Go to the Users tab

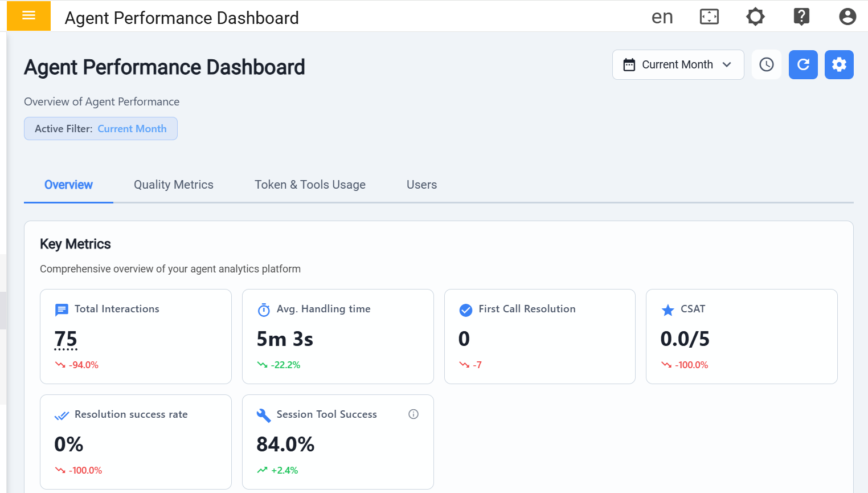click(421, 185)
